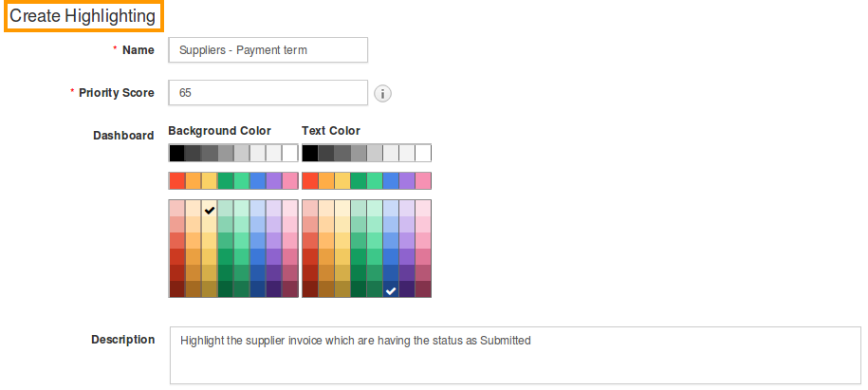
Task: Select the darkest red shade under Text Color
Action: (x=310, y=289)
